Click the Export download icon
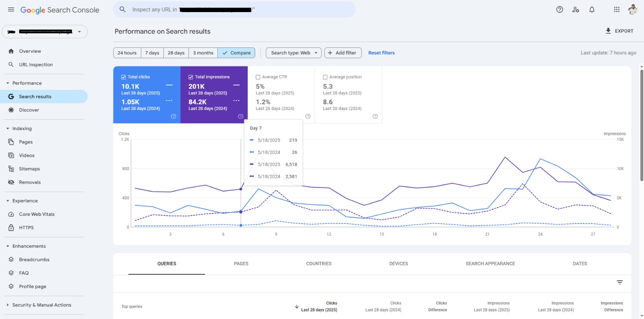The image size is (644, 319). coord(608,31)
